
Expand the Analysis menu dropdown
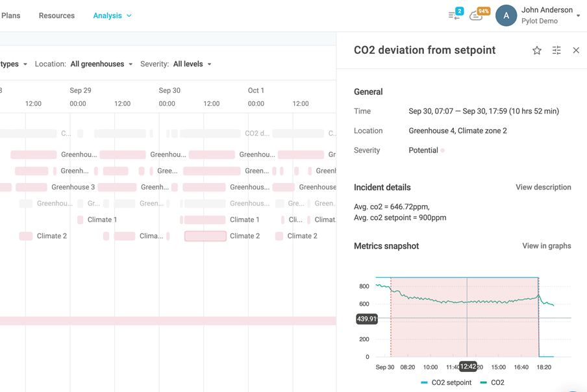click(112, 16)
